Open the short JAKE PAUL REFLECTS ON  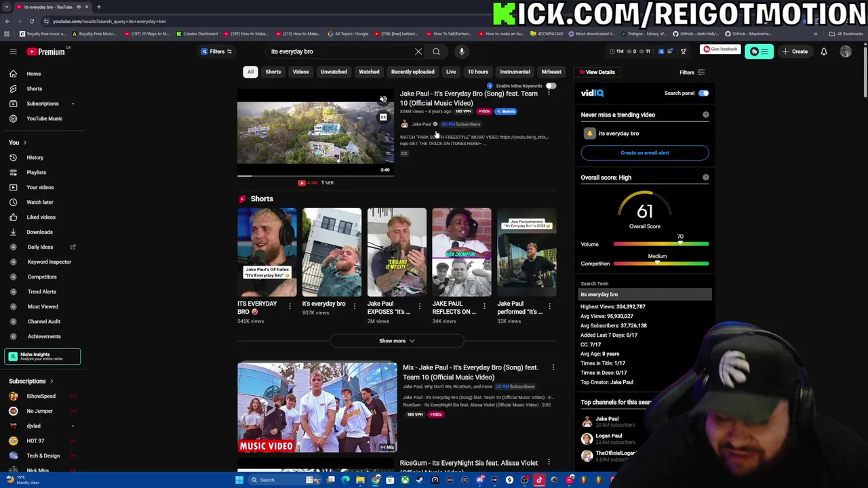click(x=462, y=252)
